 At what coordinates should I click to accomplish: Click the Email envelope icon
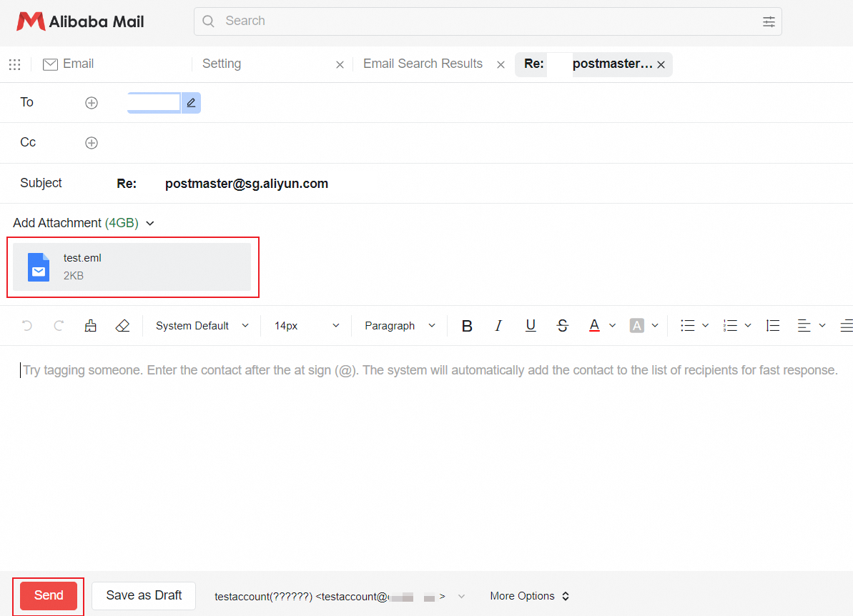pyautogui.click(x=50, y=64)
